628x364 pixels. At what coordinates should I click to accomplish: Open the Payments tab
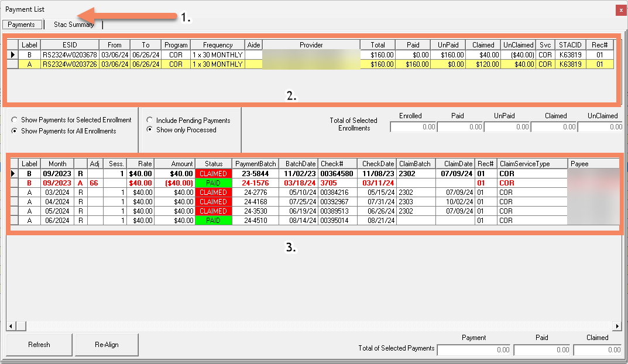pos(23,25)
